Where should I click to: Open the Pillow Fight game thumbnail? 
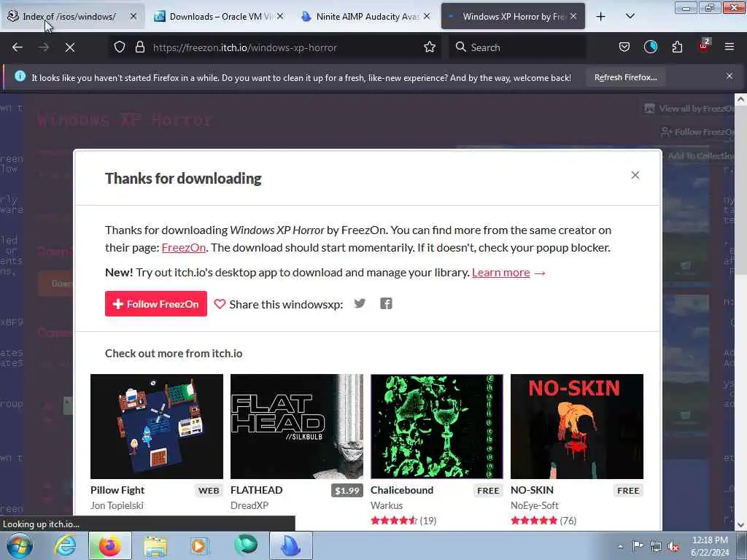[x=157, y=426]
